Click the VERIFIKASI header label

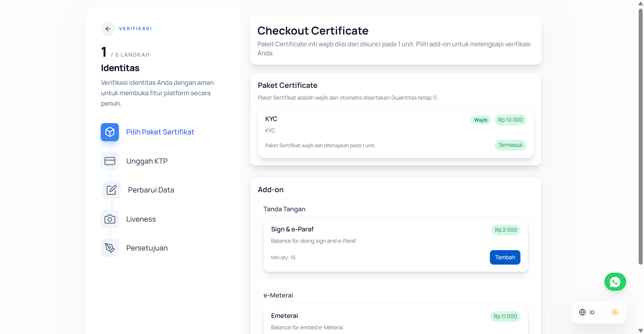point(135,29)
